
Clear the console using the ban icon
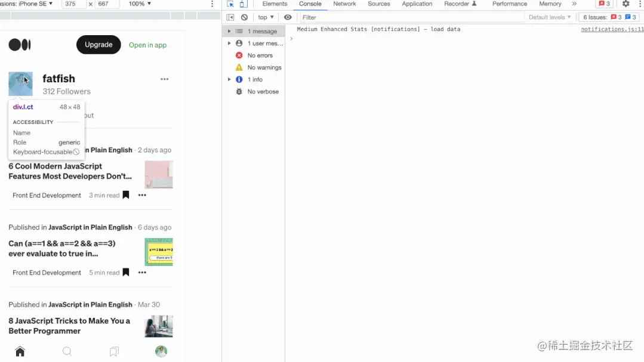tap(244, 17)
